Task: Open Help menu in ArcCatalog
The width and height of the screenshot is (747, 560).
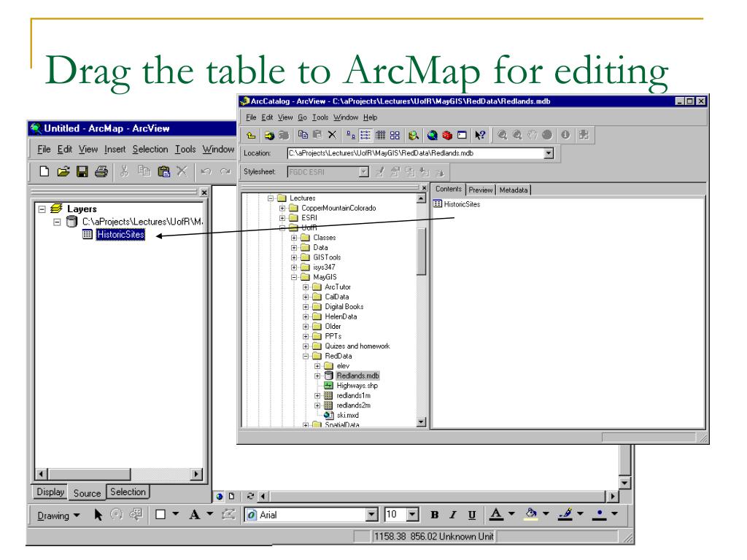Action: click(370, 117)
